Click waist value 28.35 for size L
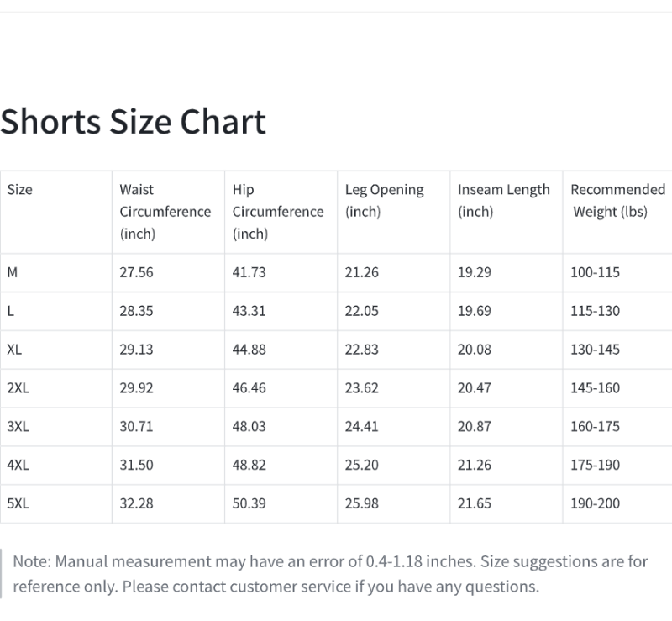The width and height of the screenshot is (672, 621). [x=136, y=311]
